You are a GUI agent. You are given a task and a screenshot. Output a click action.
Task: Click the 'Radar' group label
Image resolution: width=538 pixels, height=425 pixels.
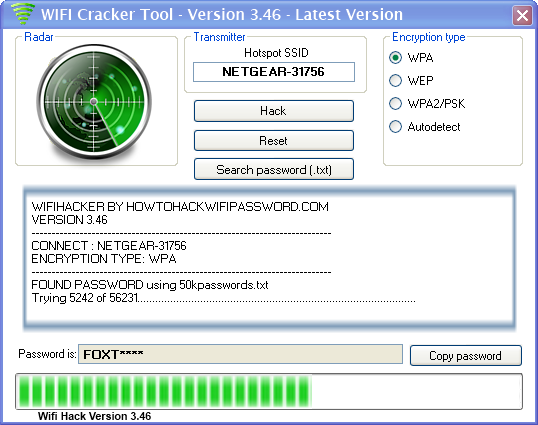point(39,37)
